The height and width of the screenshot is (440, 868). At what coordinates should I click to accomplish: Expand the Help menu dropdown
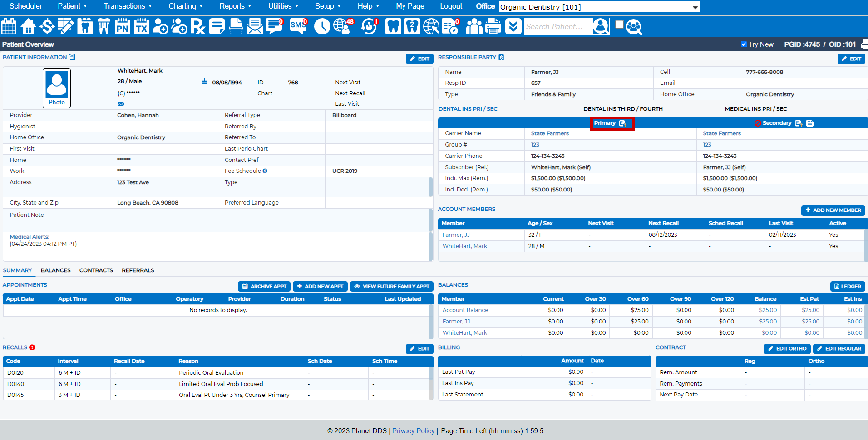[x=368, y=6]
